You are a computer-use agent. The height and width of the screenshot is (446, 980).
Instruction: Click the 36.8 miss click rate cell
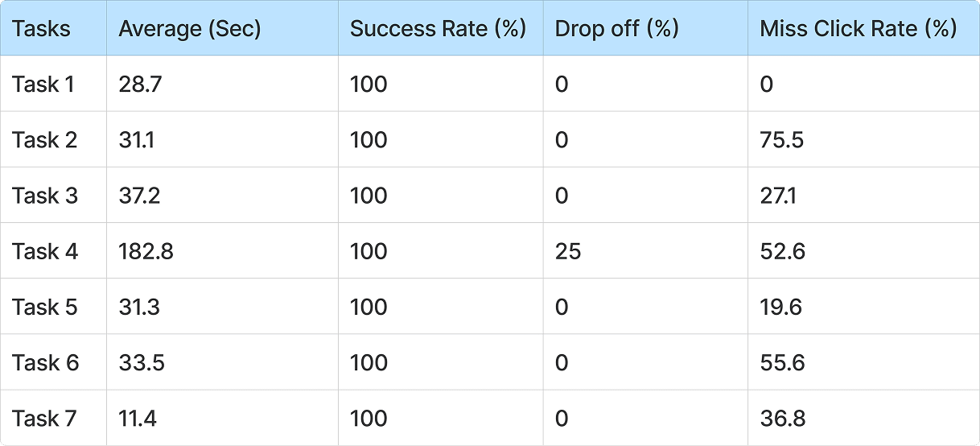click(x=783, y=418)
